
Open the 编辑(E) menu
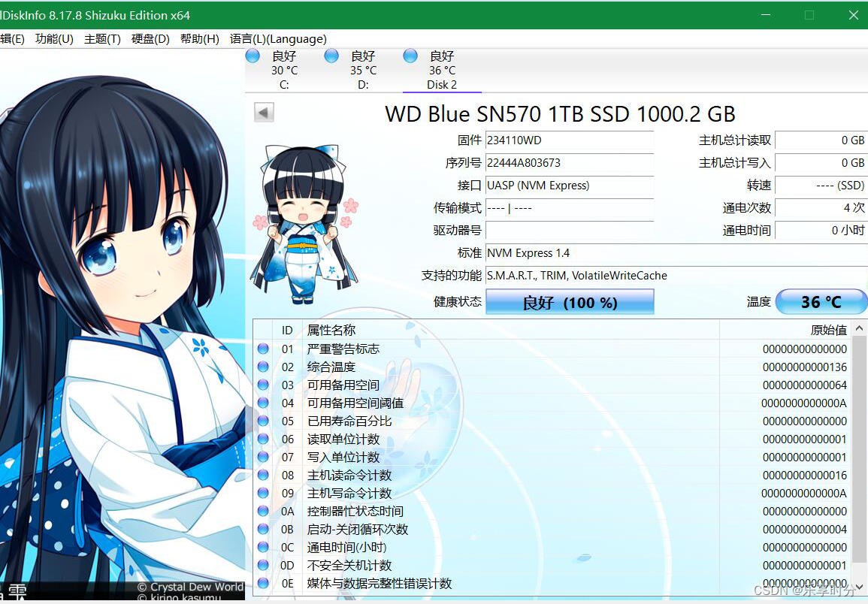pyautogui.click(x=14, y=38)
